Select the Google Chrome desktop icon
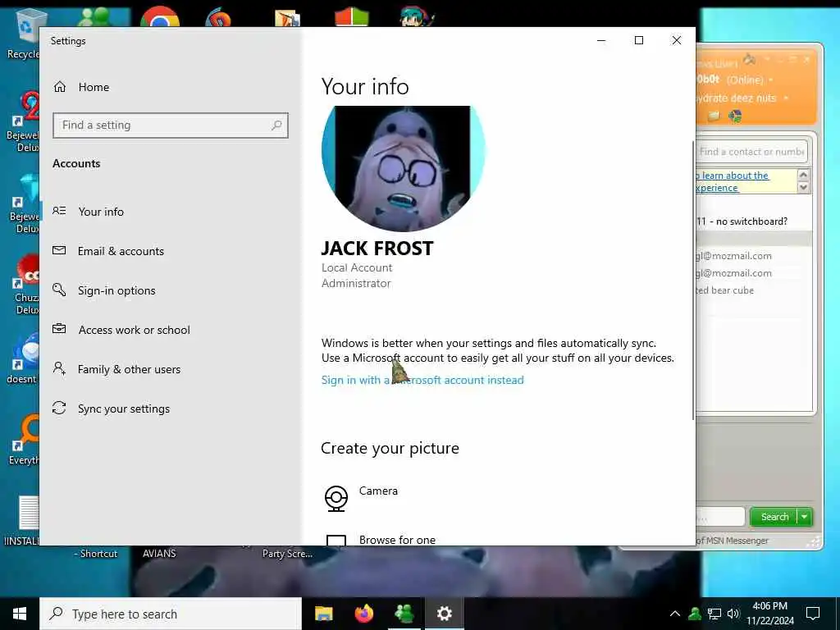840x630 pixels. (x=160, y=16)
